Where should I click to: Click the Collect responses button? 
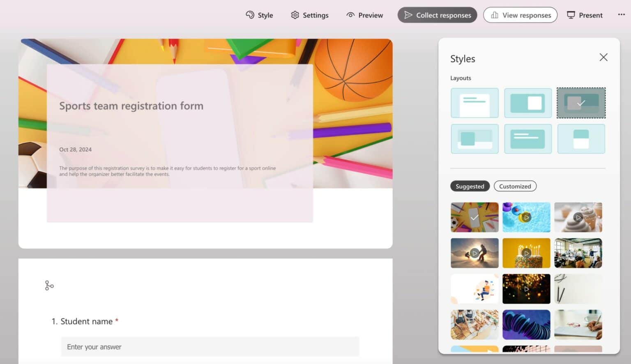[x=437, y=15]
